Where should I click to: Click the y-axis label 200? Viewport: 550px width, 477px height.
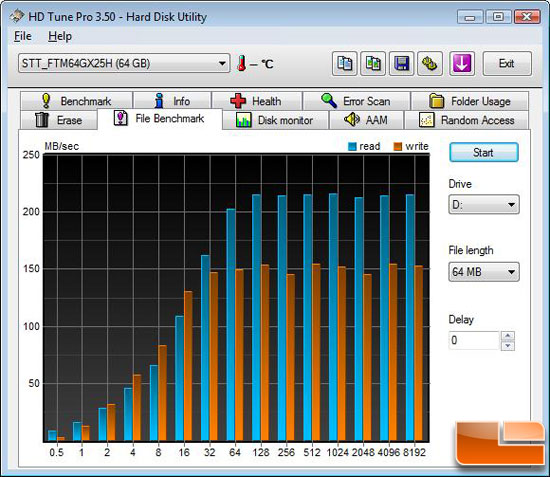31,212
